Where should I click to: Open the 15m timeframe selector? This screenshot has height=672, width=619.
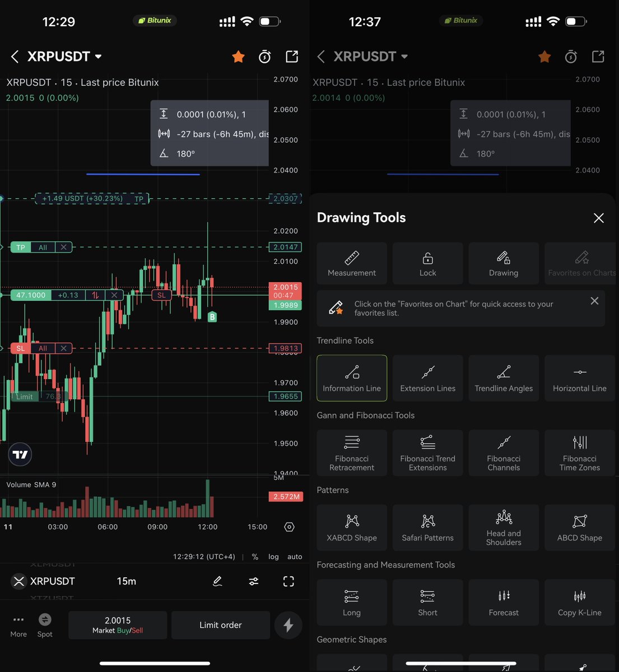[127, 581]
